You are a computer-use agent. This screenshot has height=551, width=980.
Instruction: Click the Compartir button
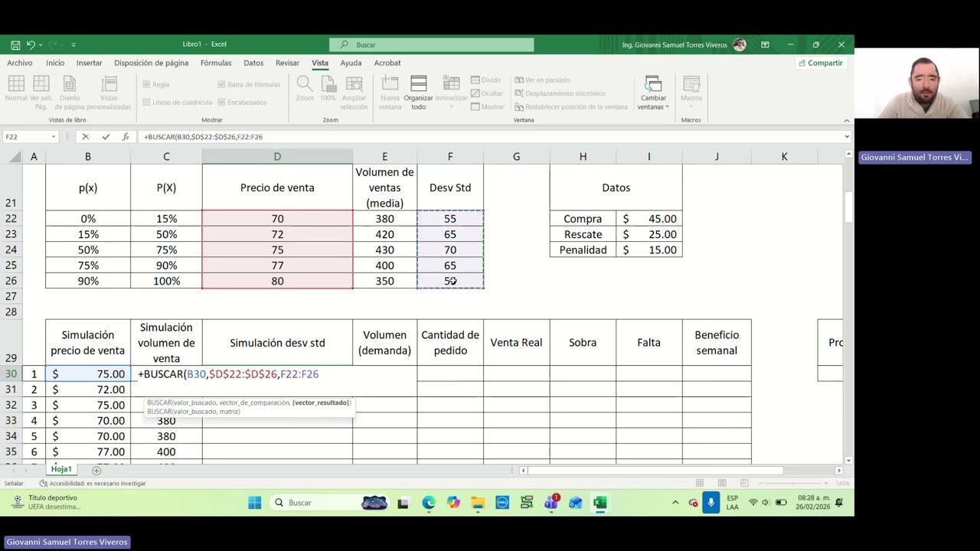tap(821, 64)
